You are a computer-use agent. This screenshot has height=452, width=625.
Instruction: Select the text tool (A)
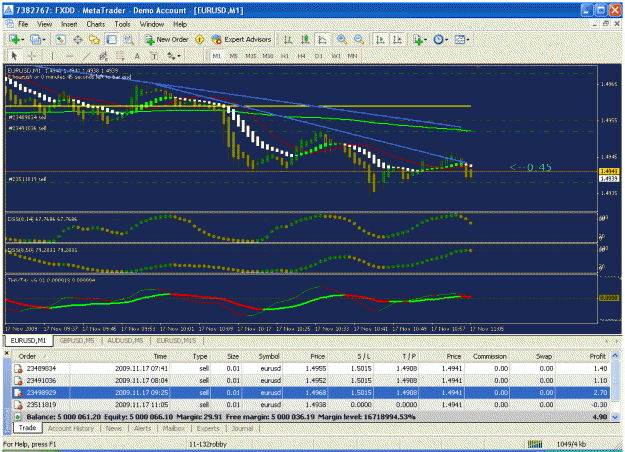coord(137,56)
